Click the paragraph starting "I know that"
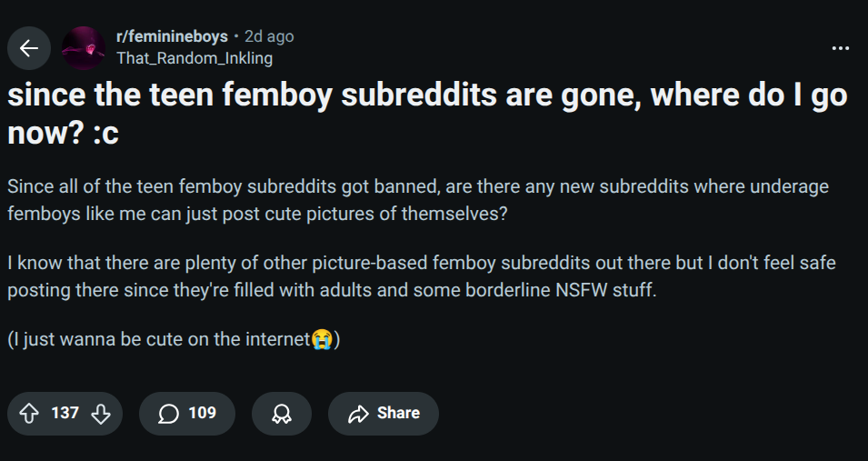Viewport: 868px width, 461px height. click(x=421, y=276)
